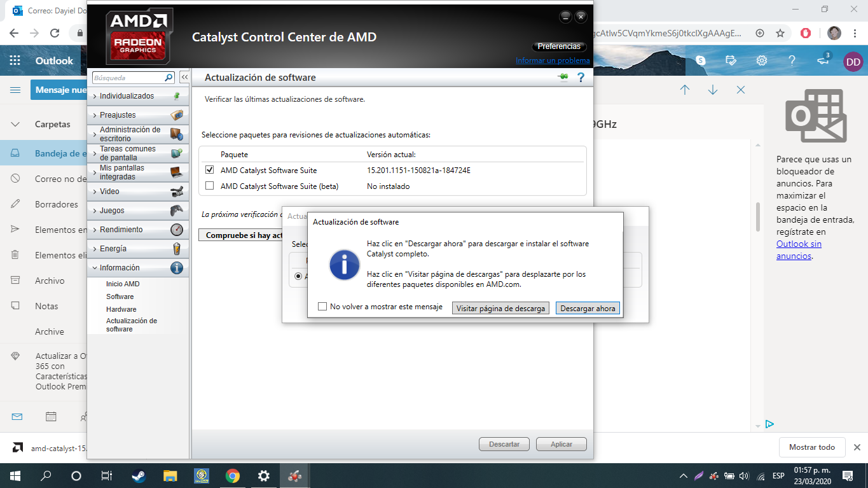The image size is (868, 488).
Task: Click the Información blue info icon
Action: coord(177,268)
